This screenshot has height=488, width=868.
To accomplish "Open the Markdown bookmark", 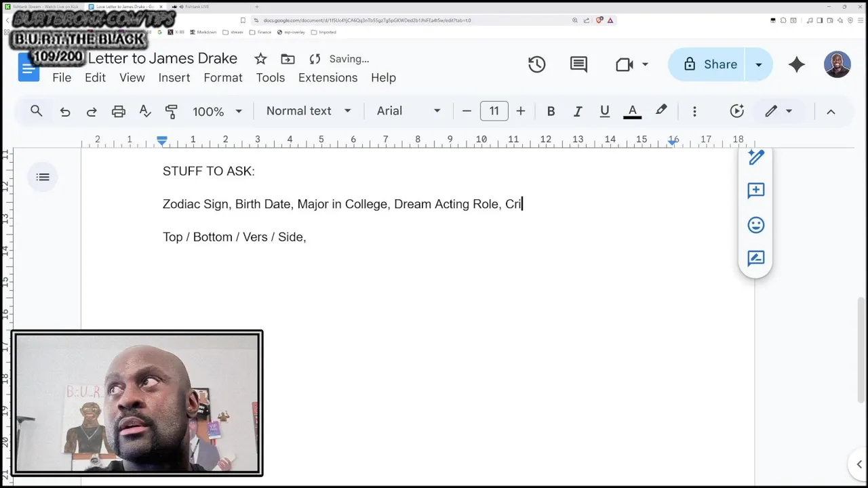I will 203,32.
